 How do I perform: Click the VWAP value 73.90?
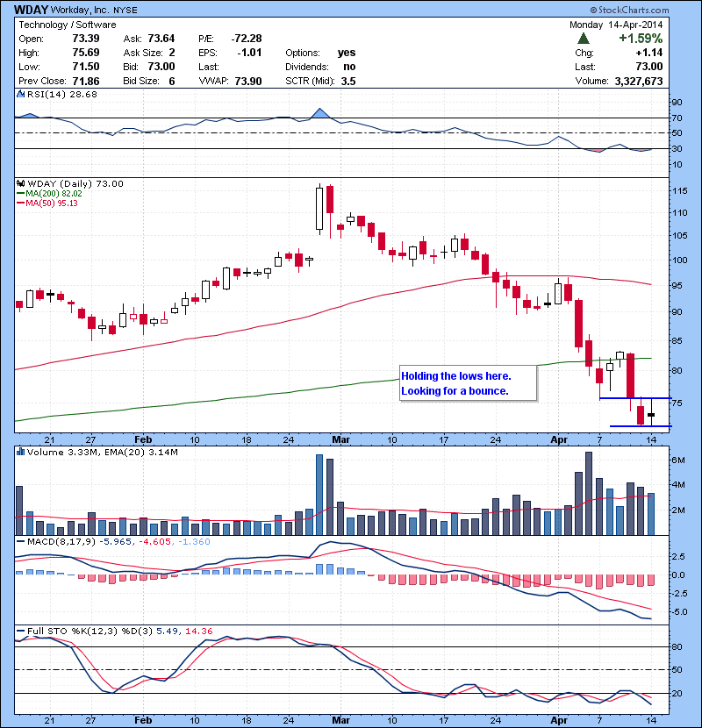point(248,81)
